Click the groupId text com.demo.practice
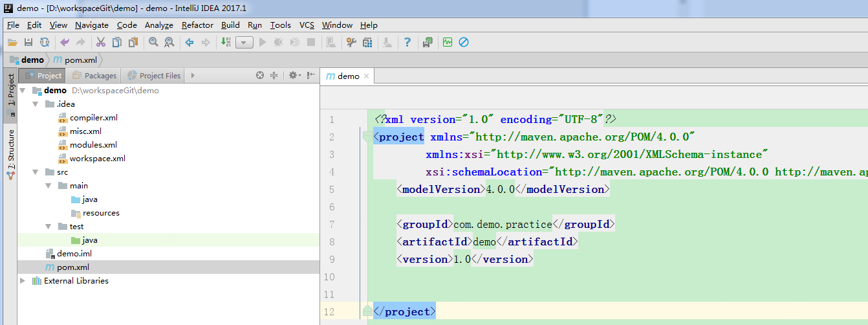The width and height of the screenshot is (868, 325). [x=503, y=225]
